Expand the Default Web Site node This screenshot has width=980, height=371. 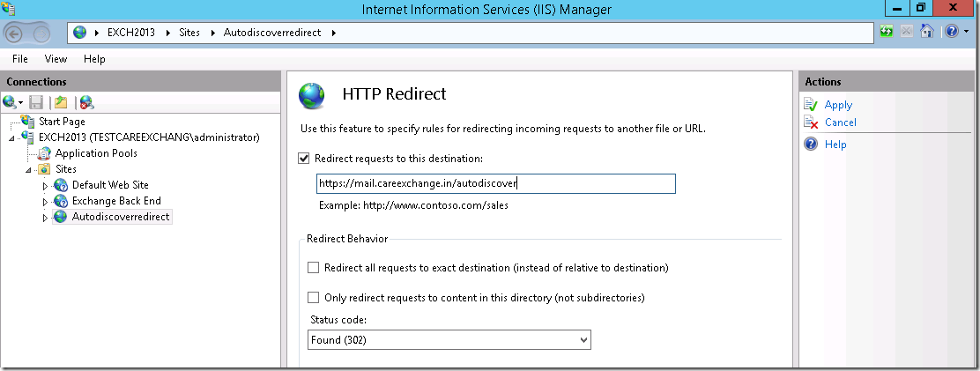(45, 185)
